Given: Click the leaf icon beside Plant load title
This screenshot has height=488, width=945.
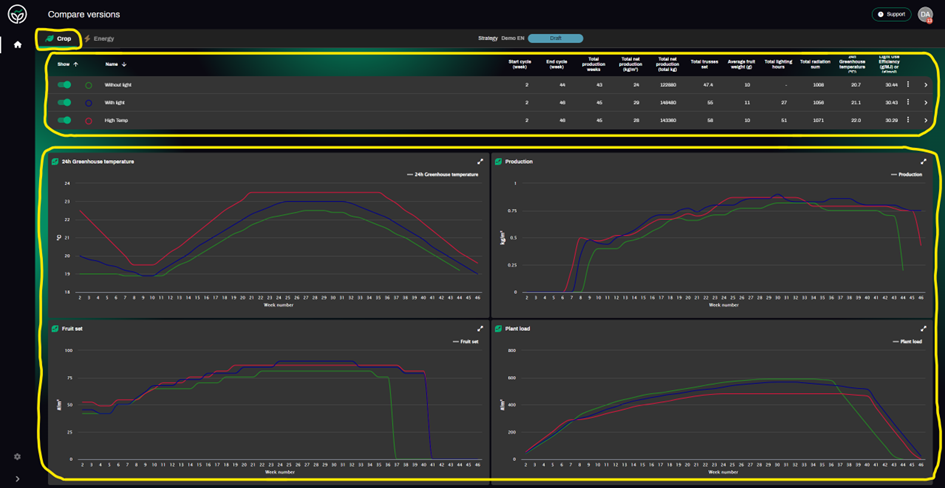Looking at the screenshot, I should pyautogui.click(x=498, y=329).
